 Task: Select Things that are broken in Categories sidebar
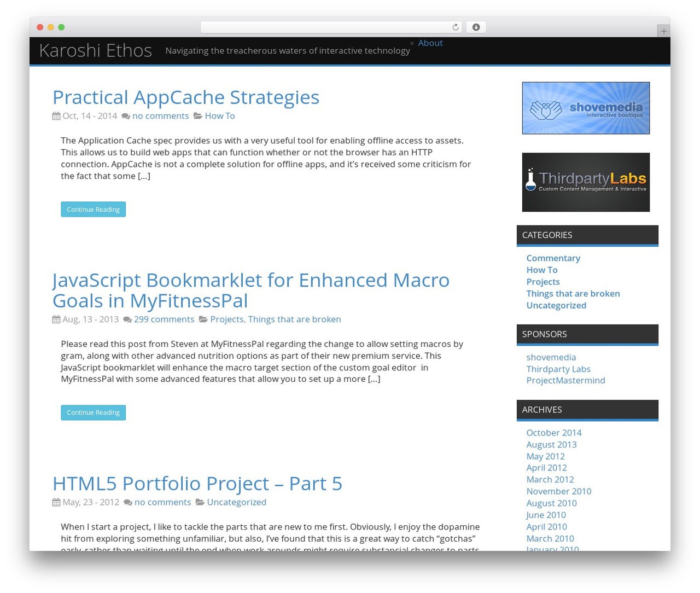coord(573,293)
